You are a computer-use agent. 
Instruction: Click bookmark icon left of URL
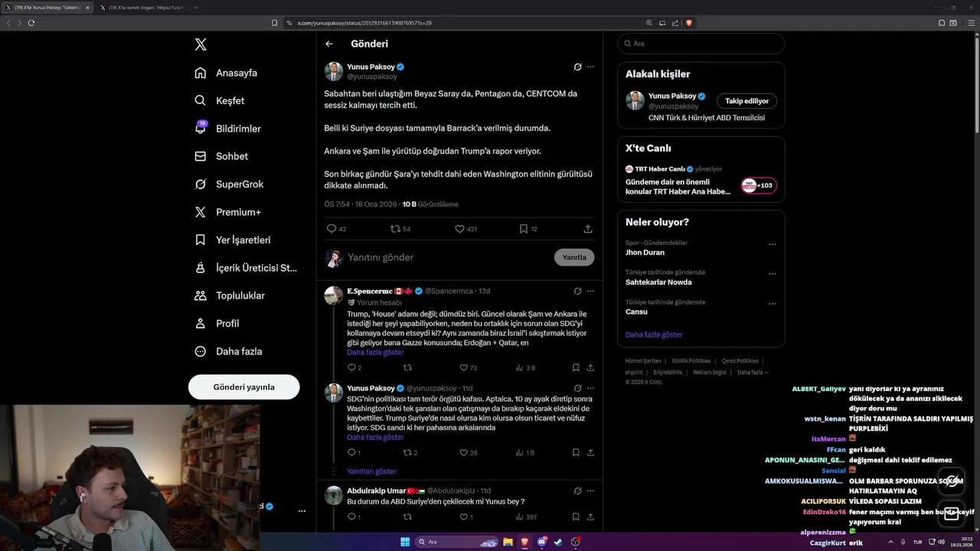[275, 23]
